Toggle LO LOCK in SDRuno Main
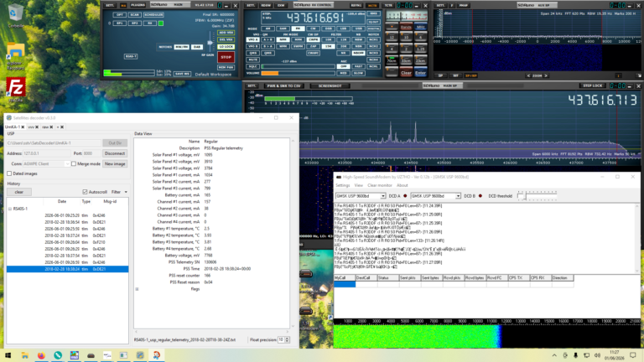Image resolution: width=644 pixels, height=362 pixels. point(226,46)
